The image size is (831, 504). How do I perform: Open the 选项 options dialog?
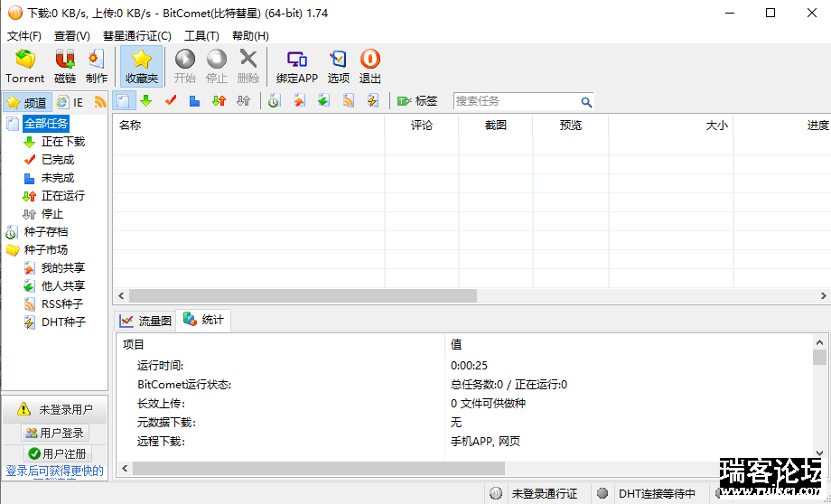pyautogui.click(x=338, y=66)
